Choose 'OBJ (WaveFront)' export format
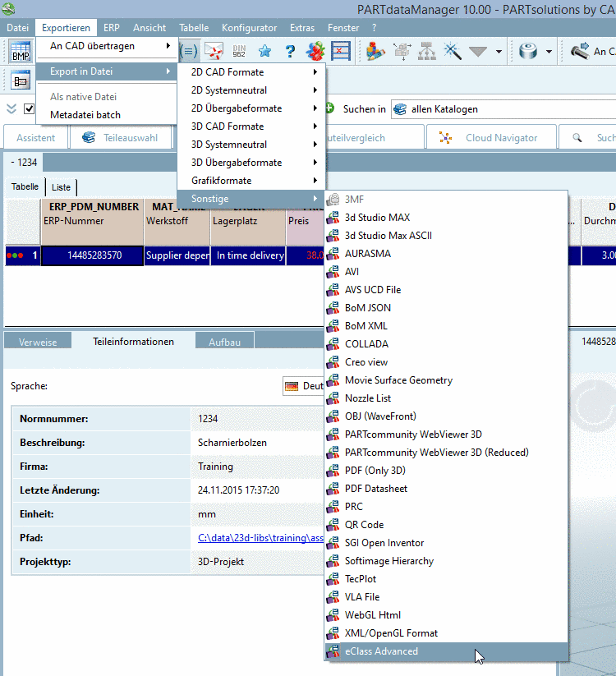Image resolution: width=616 pixels, height=676 pixels. 446,416
